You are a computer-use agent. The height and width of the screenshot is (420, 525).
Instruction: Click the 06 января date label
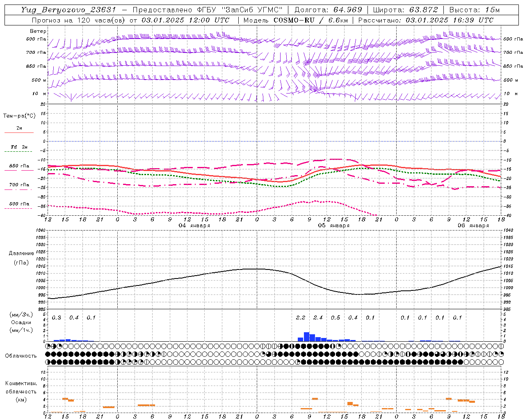[x=473, y=226]
